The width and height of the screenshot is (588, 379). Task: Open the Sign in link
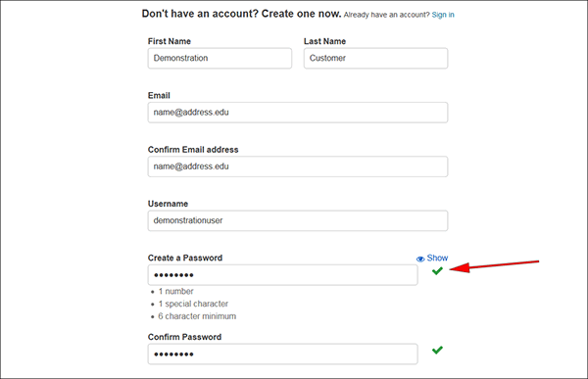pyautogui.click(x=443, y=15)
